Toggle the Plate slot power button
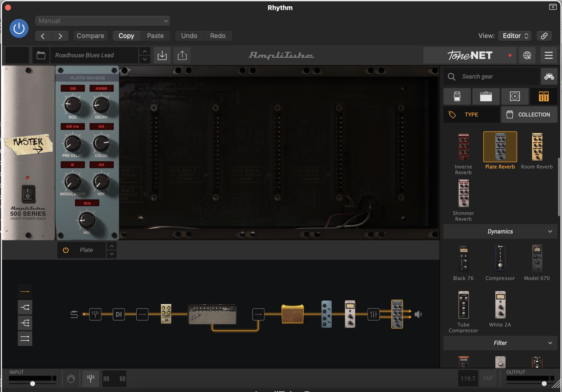This screenshot has width=562, height=392. point(66,250)
